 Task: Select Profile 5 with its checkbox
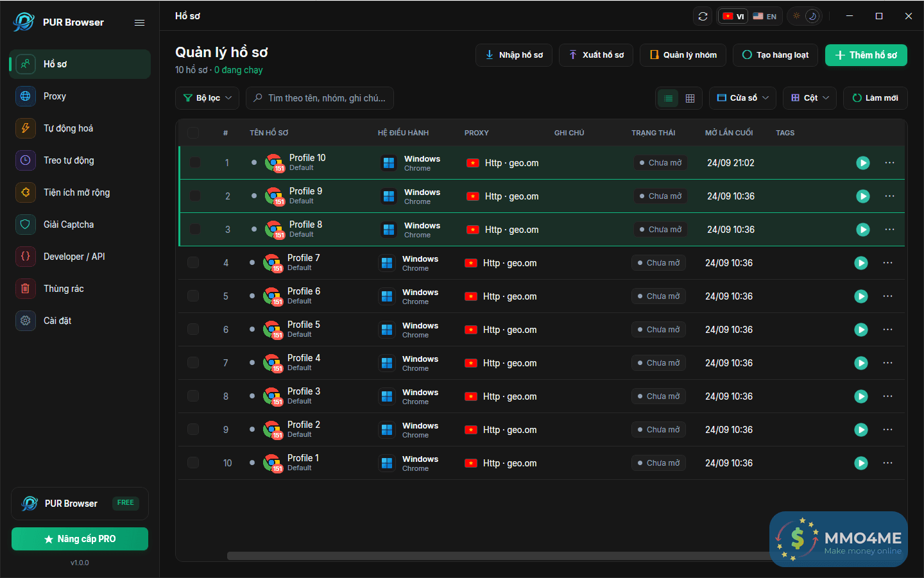tap(193, 330)
